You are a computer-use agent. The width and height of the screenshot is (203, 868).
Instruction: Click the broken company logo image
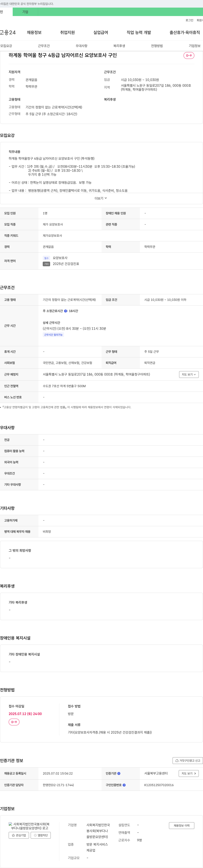click(x=30, y=826)
